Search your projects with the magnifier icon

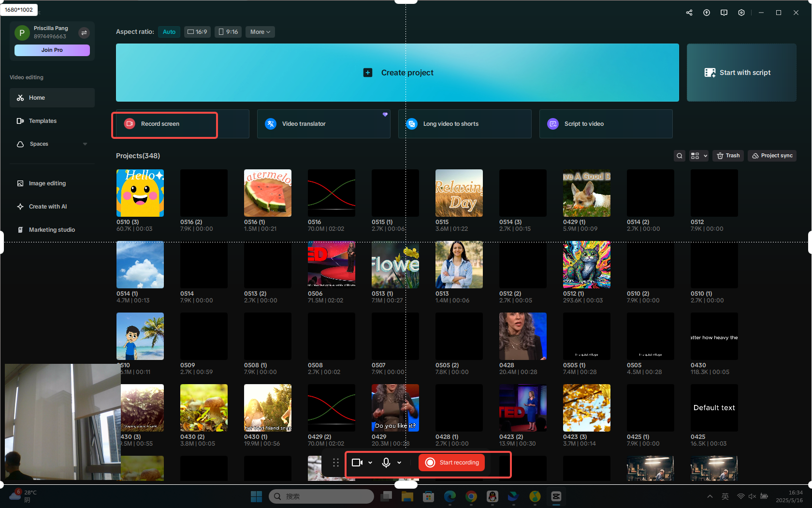pos(680,155)
